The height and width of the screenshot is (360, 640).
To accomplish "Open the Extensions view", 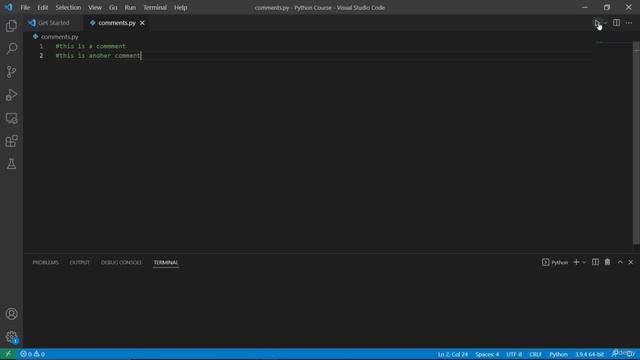I will pyautogui.click(x=11, y=141).
